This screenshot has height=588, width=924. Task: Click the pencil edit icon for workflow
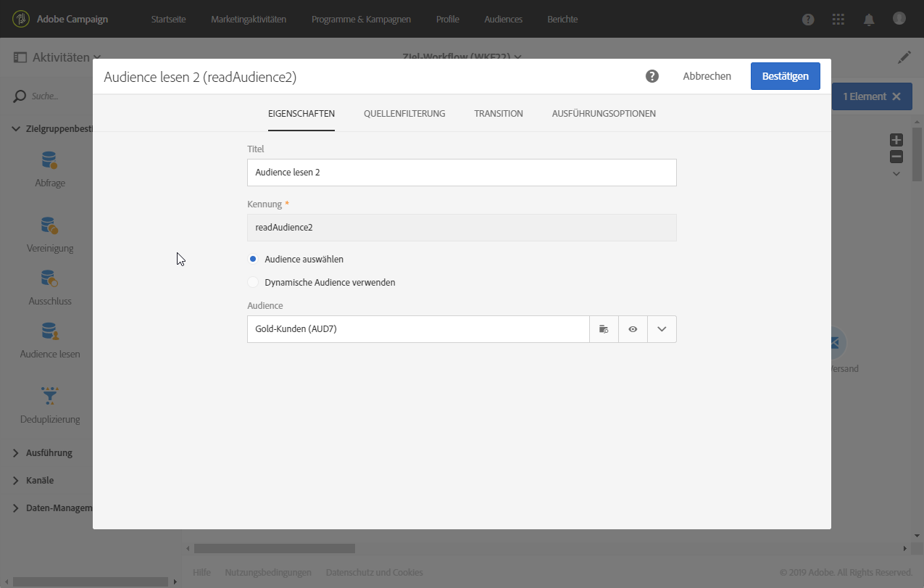click(x=904, y=57)
